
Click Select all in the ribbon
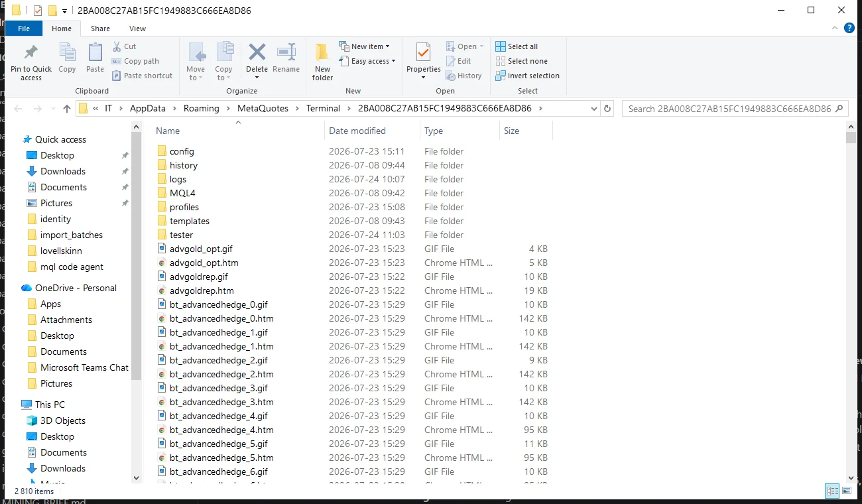pyautogui.click(x=517, y=46)
